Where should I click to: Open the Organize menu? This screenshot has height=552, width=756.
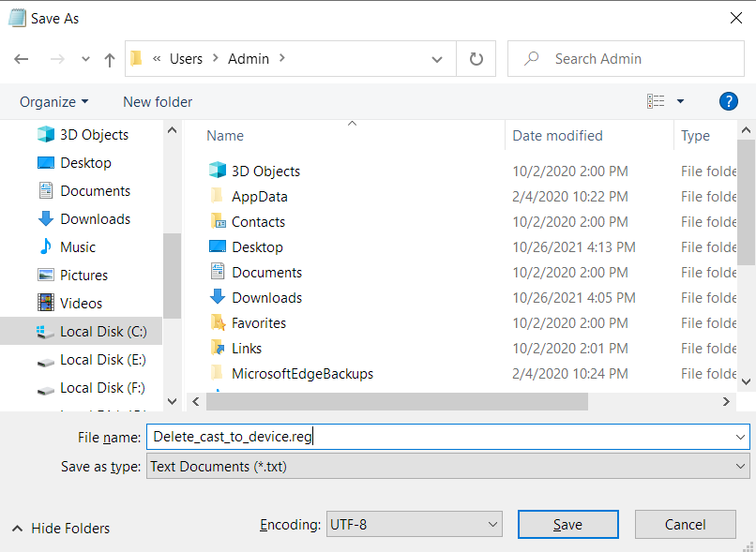click(x=53, y=101)
